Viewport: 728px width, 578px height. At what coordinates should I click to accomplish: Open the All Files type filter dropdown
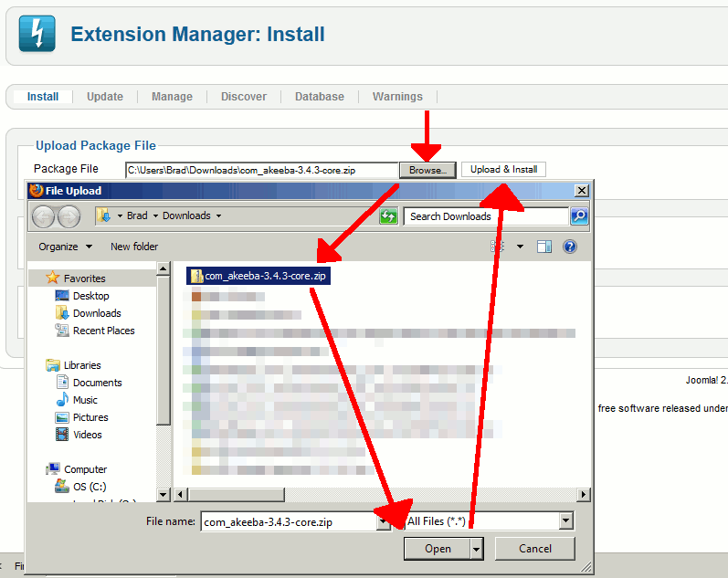tap(565, 520)
